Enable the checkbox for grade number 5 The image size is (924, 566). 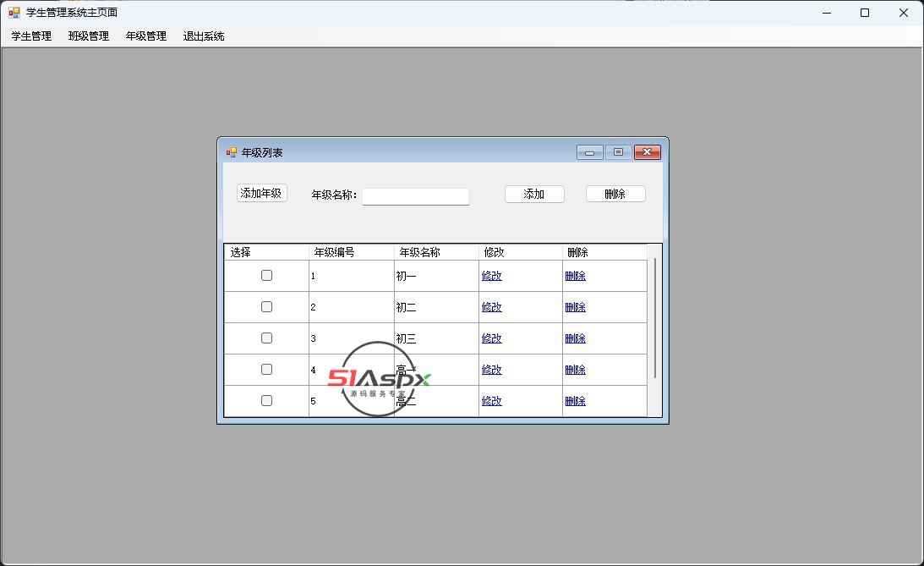pyautogui.click(x=266, y=401)
